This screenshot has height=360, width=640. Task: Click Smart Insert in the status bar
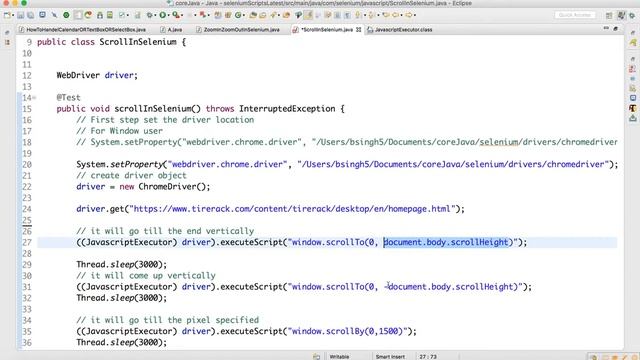tap(390, 356)
